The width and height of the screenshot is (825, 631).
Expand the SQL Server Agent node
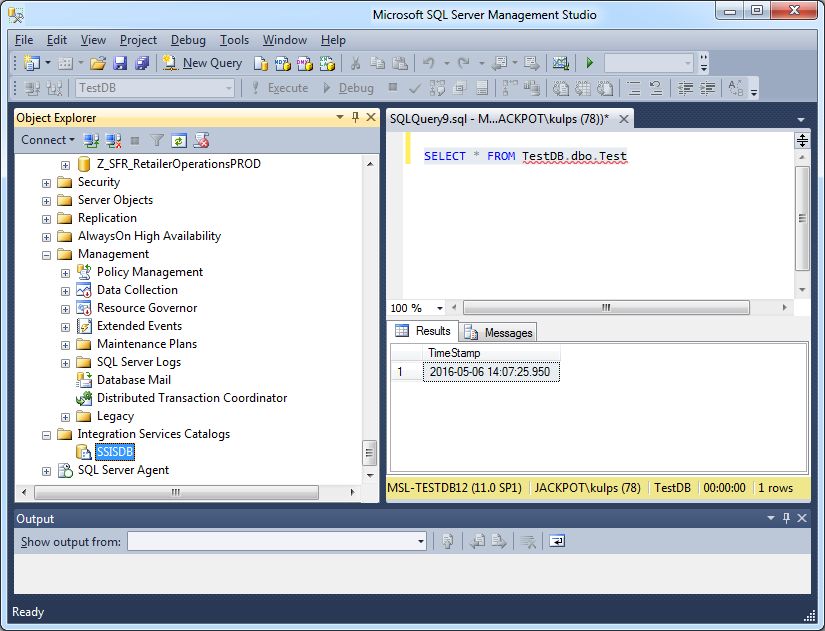point(46,471)
